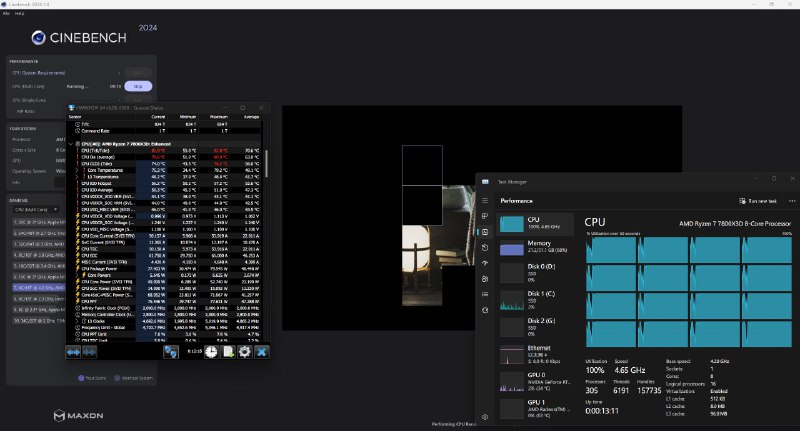Open App history icon in Task Manager sidebar
Image resolution: width=800 pixels, height=431 pixels.
[485, 247]
